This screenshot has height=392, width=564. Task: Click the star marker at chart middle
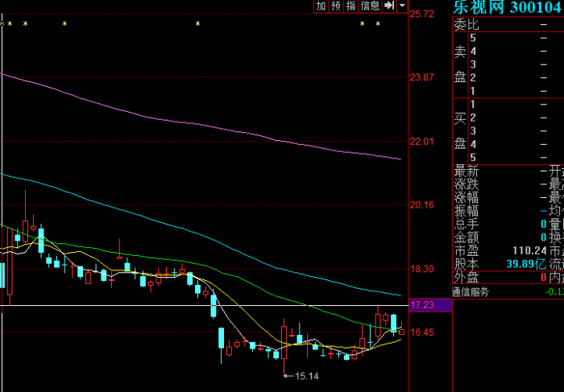tap(197, 23)
